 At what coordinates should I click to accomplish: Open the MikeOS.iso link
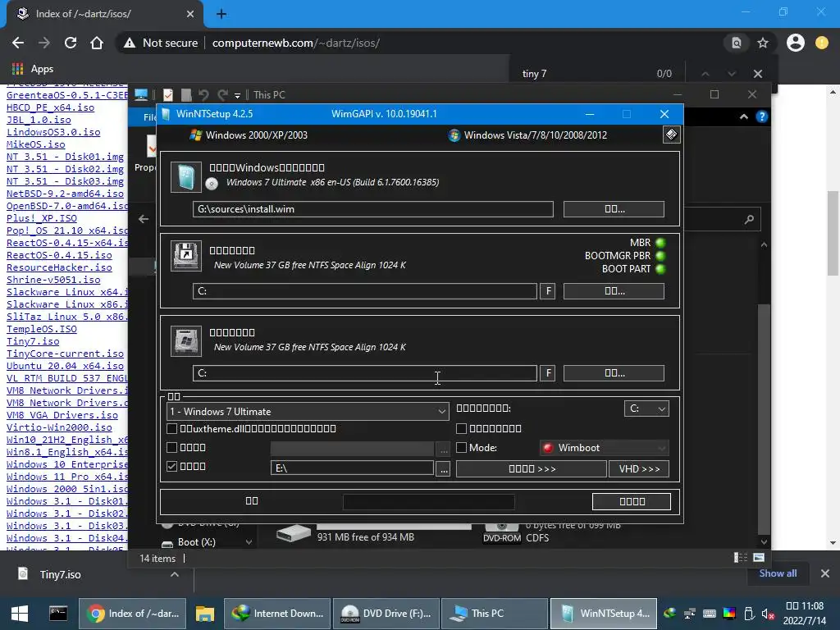(35, 144)
